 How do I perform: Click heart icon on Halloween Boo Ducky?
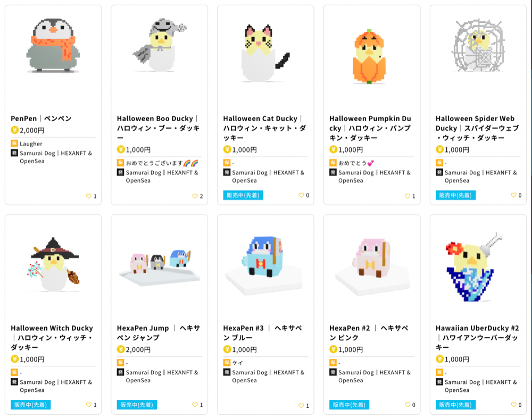[x=195, y=196]
